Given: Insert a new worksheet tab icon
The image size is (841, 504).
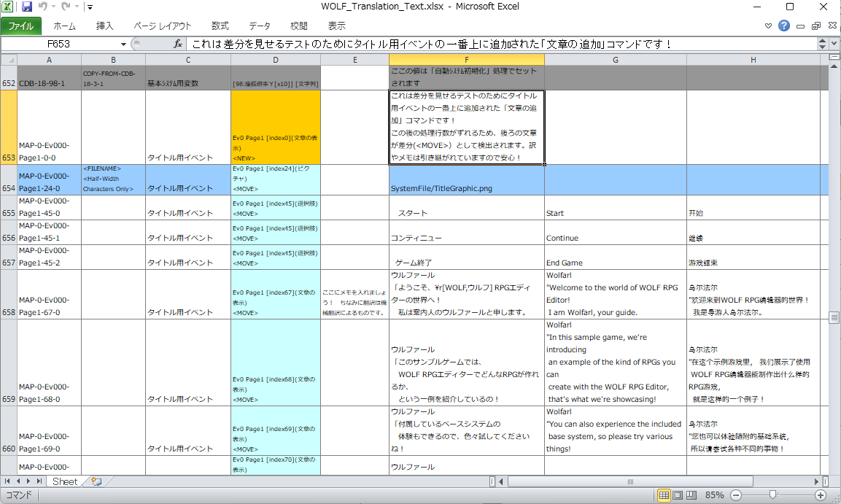Looking at the screenshot, I should point(96,481).
